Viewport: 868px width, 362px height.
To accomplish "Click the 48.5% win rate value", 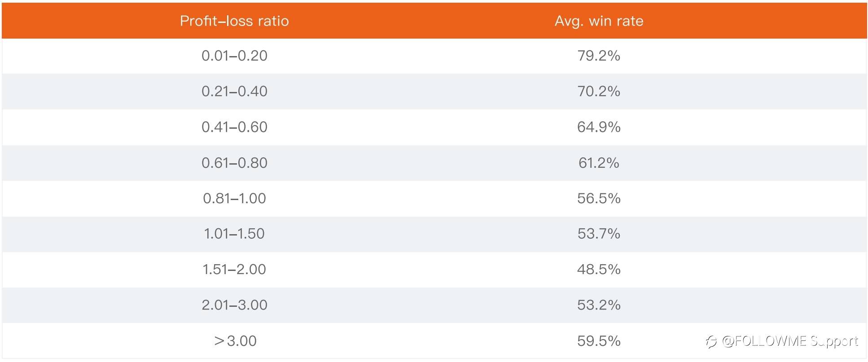I will [599, 269].
